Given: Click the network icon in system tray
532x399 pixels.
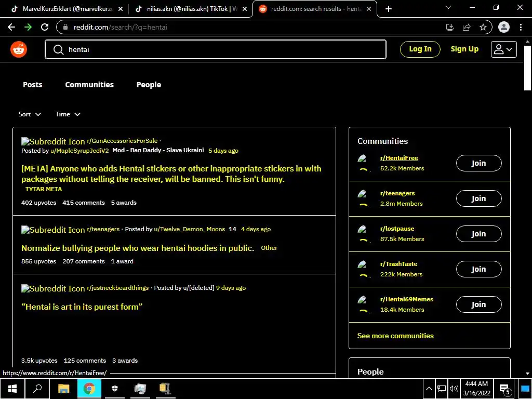Looking at the screenshot, I should (x=442, y=389).
